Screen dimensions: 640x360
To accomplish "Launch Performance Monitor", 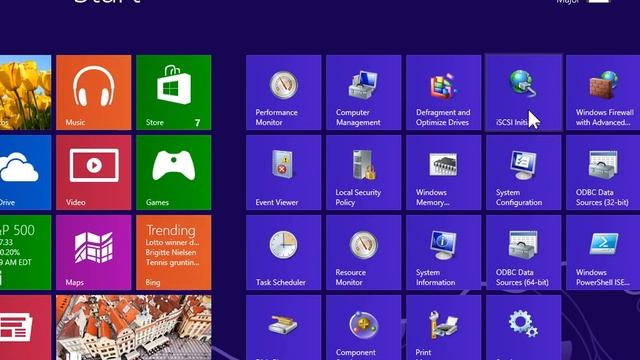I will point(283,93).
